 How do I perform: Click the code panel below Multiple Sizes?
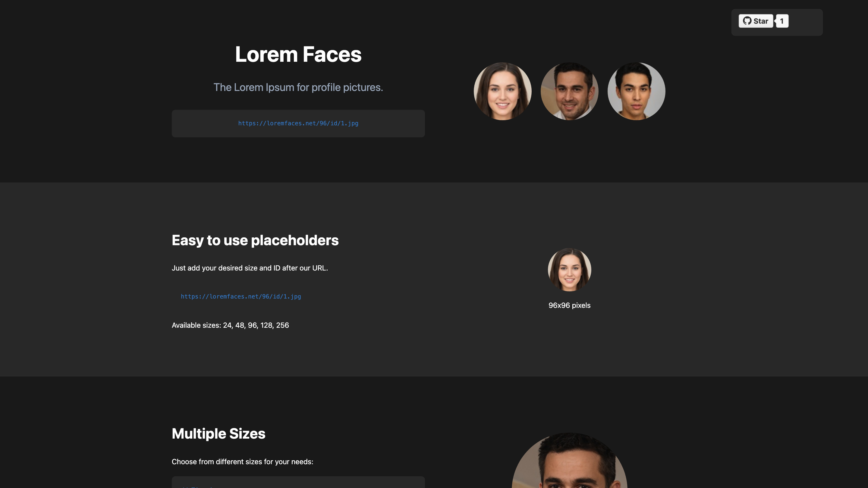click(298, 483)
